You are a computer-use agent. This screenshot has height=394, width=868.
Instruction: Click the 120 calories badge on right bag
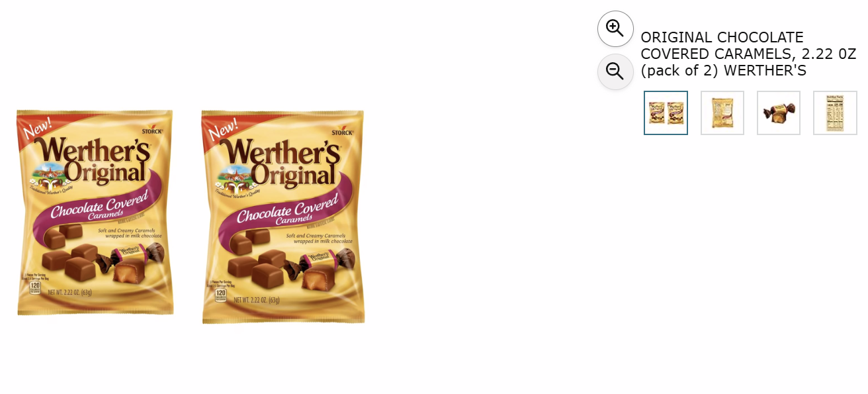coord(221,295)
